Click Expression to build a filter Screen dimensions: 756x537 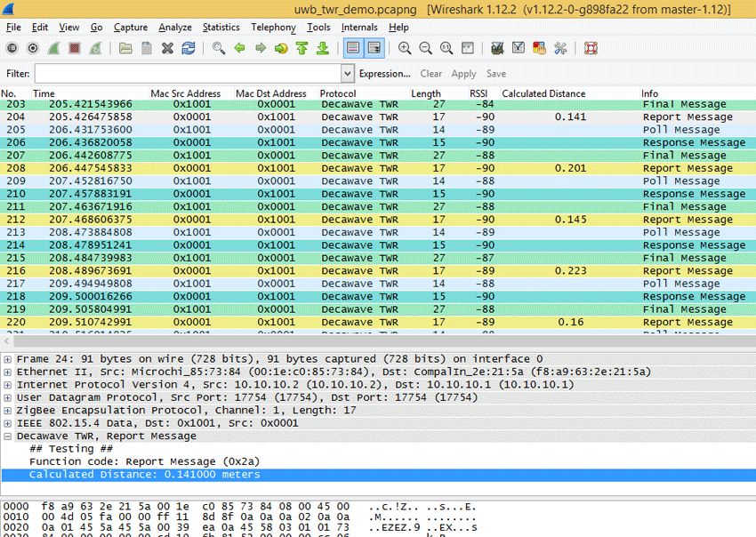[x=384, y=74]
